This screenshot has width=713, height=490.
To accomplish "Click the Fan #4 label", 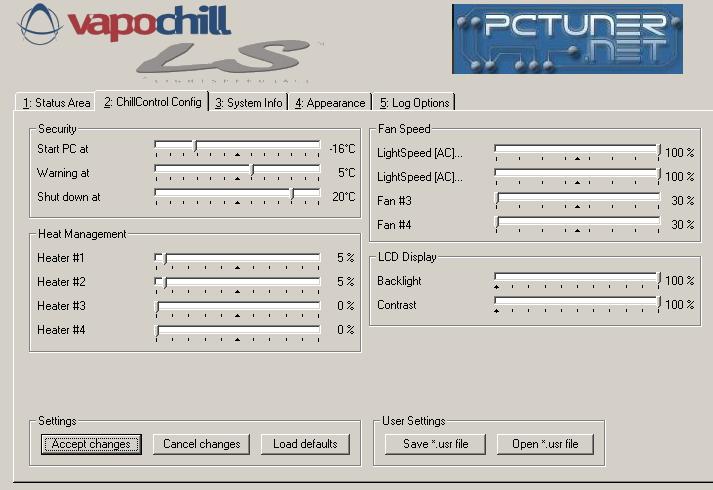I will click(x=394, y=225).
